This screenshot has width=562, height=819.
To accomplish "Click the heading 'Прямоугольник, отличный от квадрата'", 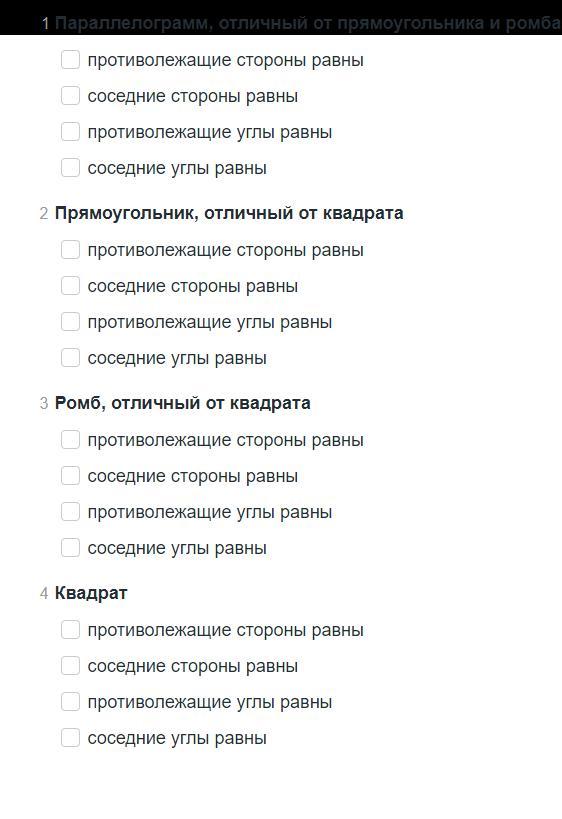I will pos(229,213).
